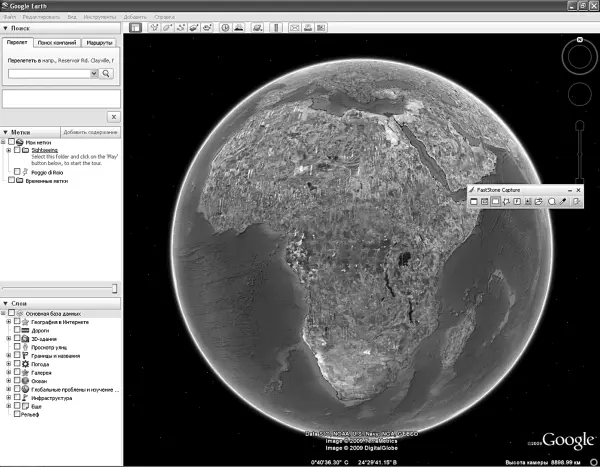Switch to the Маршруты tab

tap(99, 42)
